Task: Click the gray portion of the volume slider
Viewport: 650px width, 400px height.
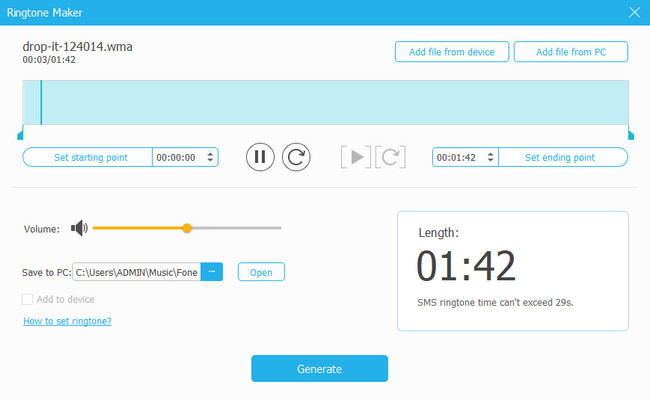Action: pos(236,228)
